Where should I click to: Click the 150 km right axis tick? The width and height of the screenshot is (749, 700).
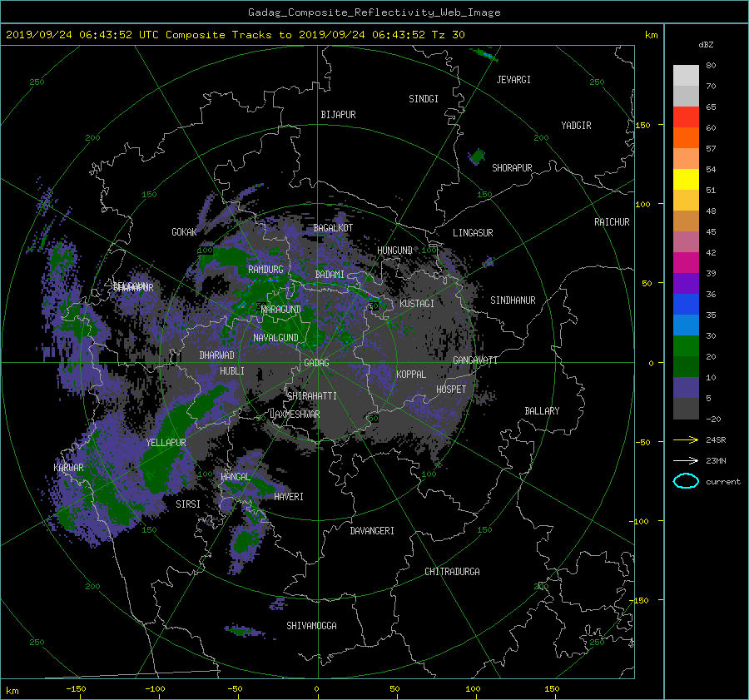click(643, 125)
